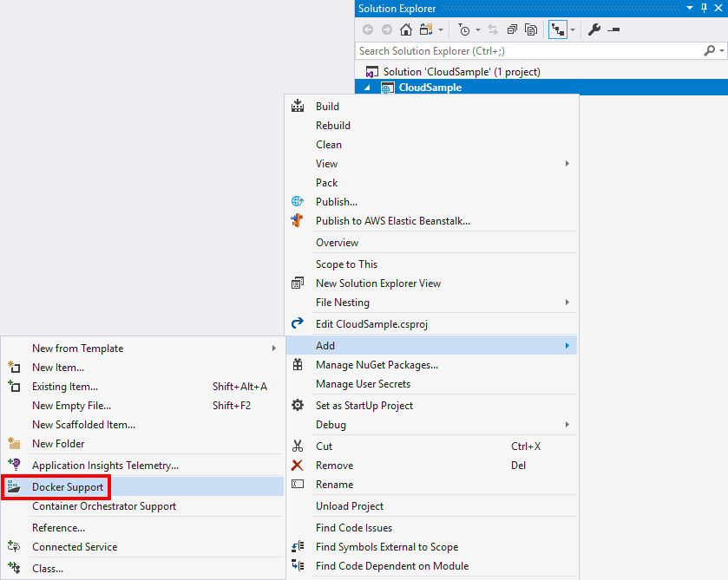Click the Class icon
The height and width of the screenshot is (580, 728).
(14, 568)
